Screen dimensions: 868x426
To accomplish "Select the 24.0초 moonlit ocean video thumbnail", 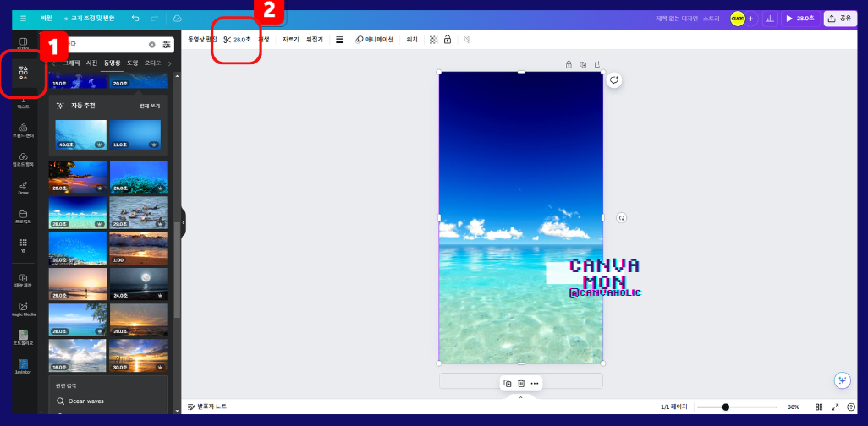I will click(139, 284).
